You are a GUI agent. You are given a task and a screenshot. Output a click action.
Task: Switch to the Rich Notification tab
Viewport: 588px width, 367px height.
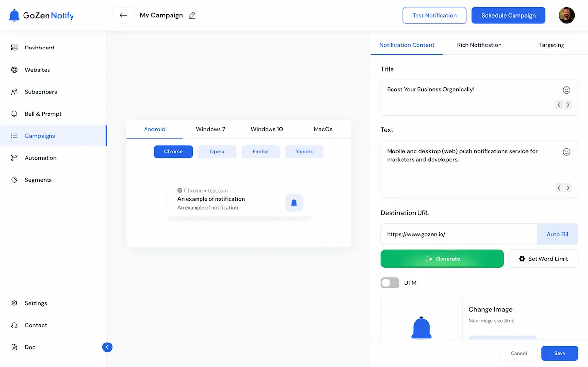point(479,45)
